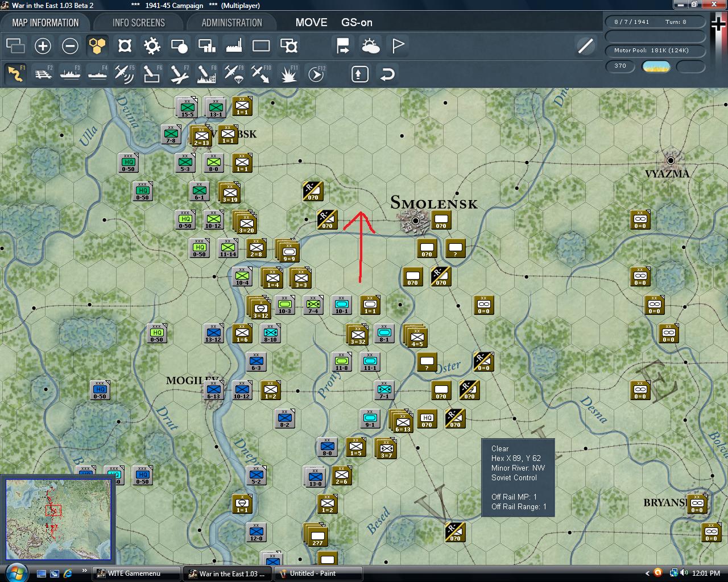Image resolution: width=728 pixels, height=582 pixels.
Task: Click the weather indicator pill
Action: pos(656,66)
